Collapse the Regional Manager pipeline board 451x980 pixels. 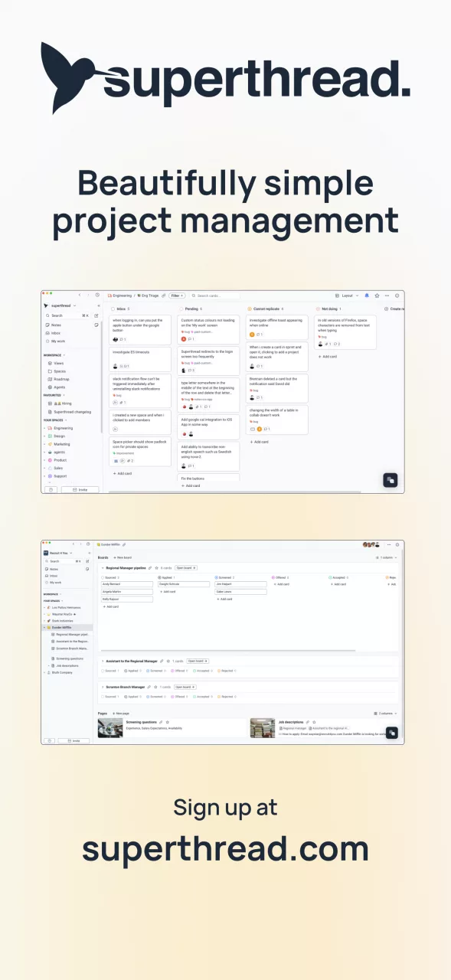point(103,568)
